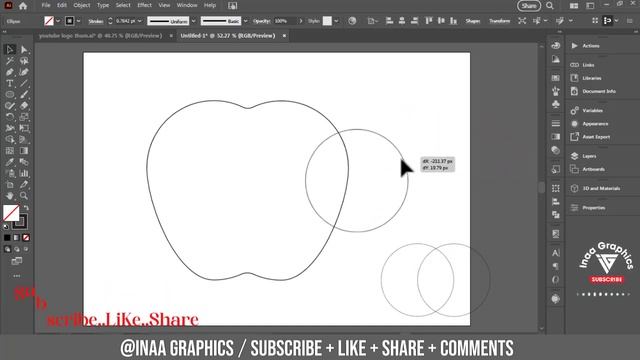The height and width of the screenshot is (360, 640).
Task: Open the Object menu
Action: click(x=82, y=5)
